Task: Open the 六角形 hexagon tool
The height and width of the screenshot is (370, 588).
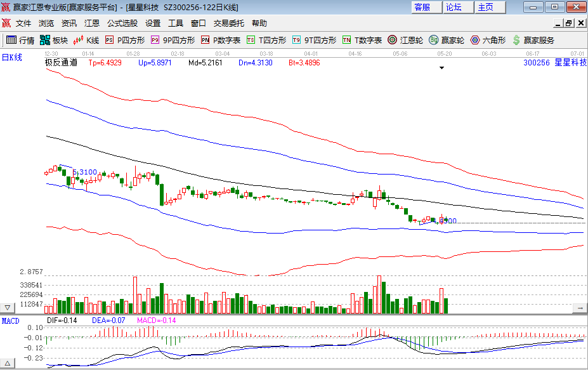Action: [488, 40]
